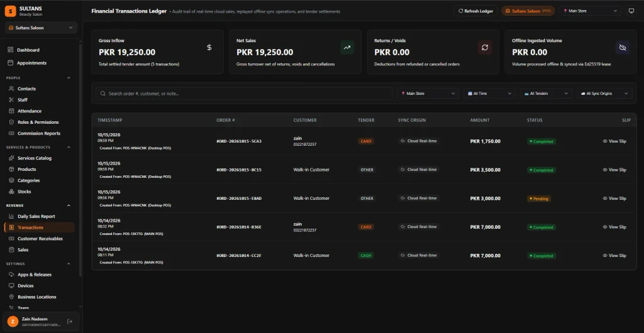Click the Offline Ingested Volume cloud-off icon
The image size is (644, 333).
point(622,48)
